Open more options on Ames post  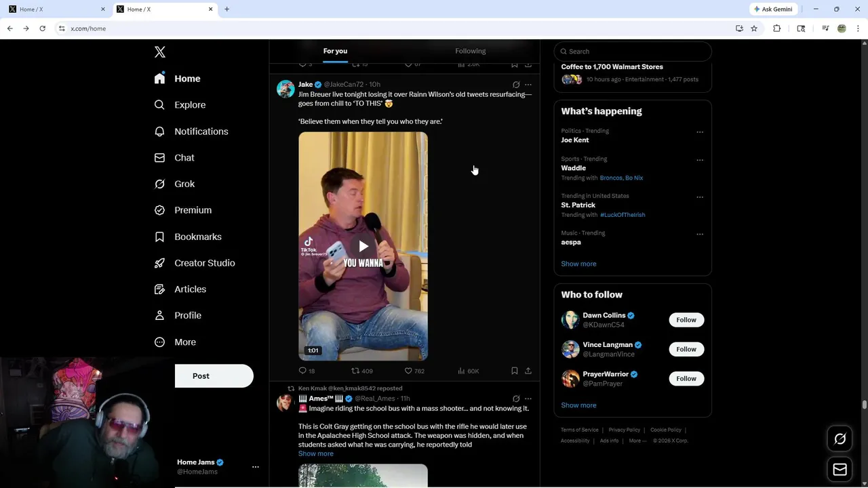coord(528,399)
